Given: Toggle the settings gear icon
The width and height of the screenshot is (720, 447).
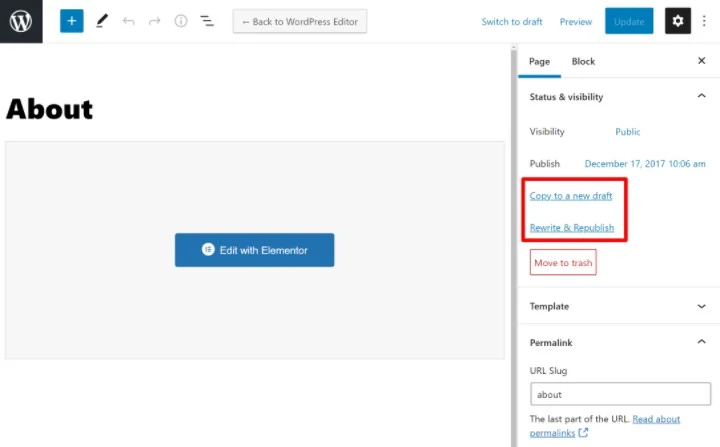Looking at the screenshot, I should [x=678, y=21].
